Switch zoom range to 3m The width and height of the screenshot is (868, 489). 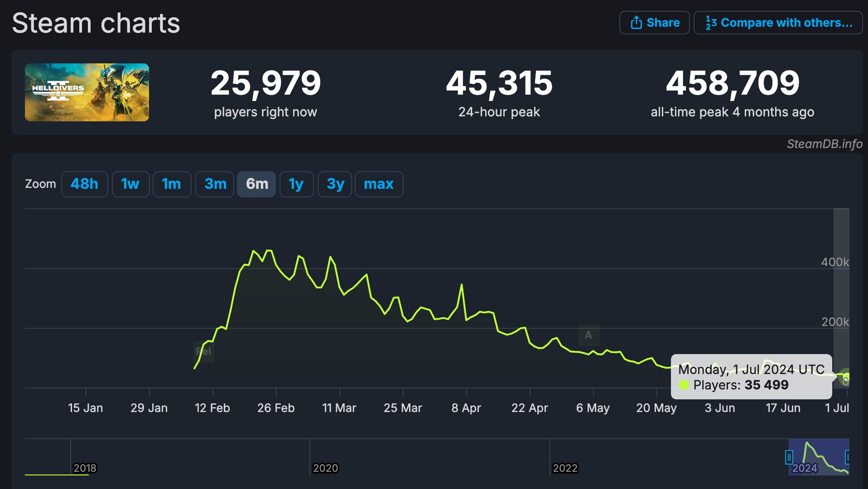[x=215, y=184]
